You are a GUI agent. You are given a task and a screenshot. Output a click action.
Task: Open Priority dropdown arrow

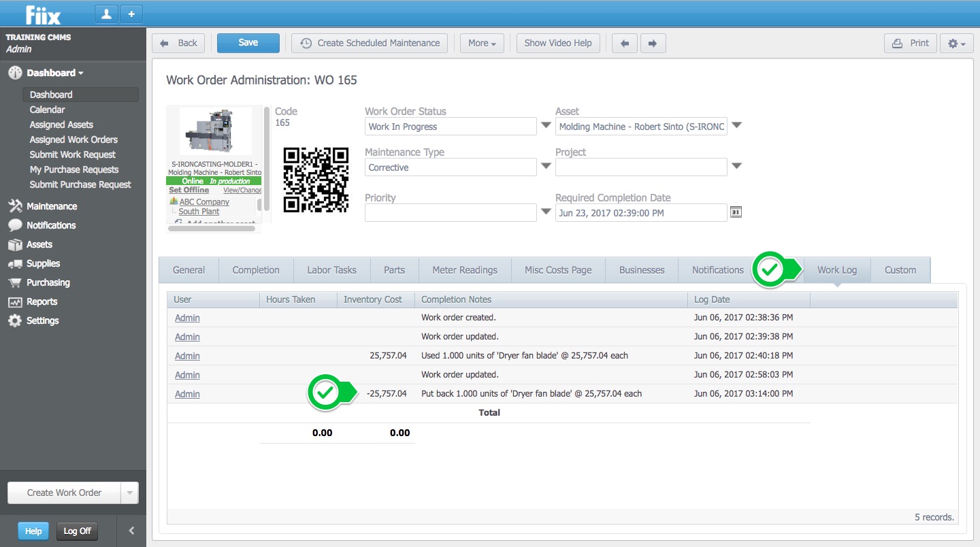[x=546, y=212]
